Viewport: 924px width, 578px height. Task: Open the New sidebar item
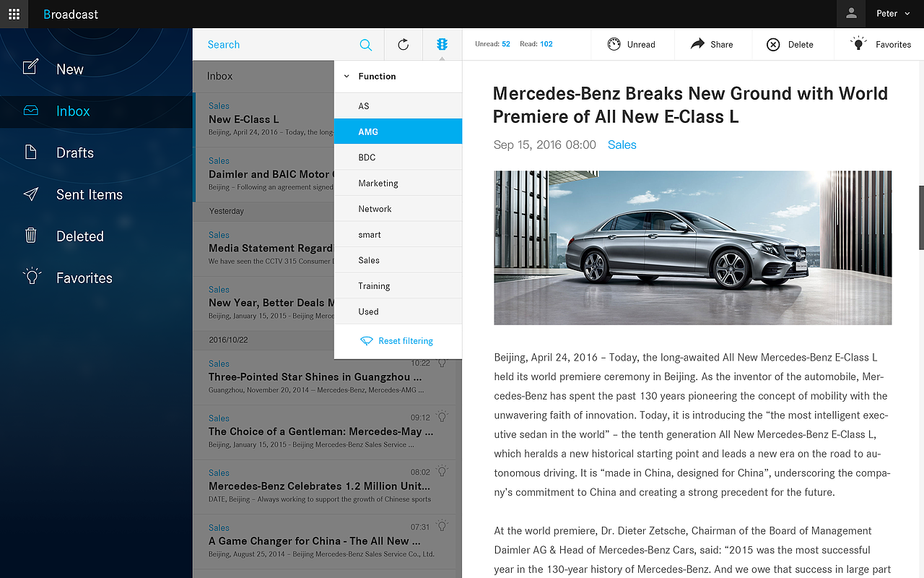pos(96,69)
